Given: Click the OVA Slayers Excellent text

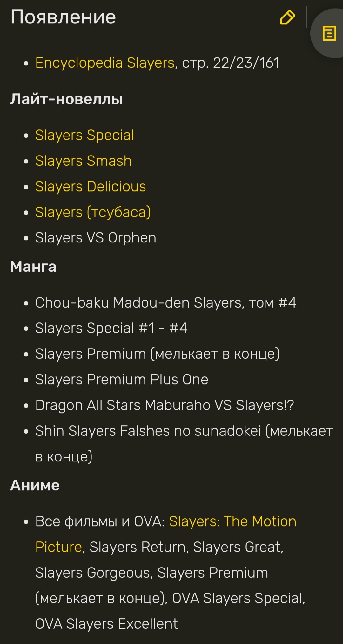Looking at the screenshot, I should pyautogui.click(x=106, y=624).
